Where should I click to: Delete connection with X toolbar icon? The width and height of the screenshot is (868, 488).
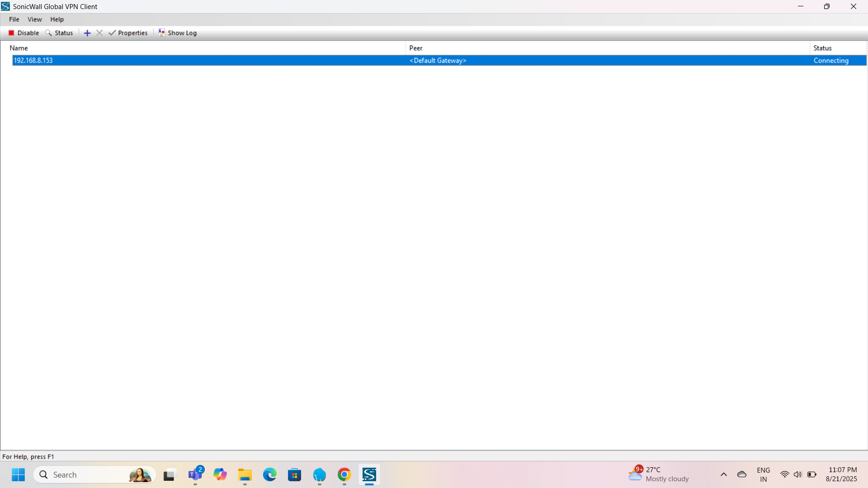(x=99, y=33)
